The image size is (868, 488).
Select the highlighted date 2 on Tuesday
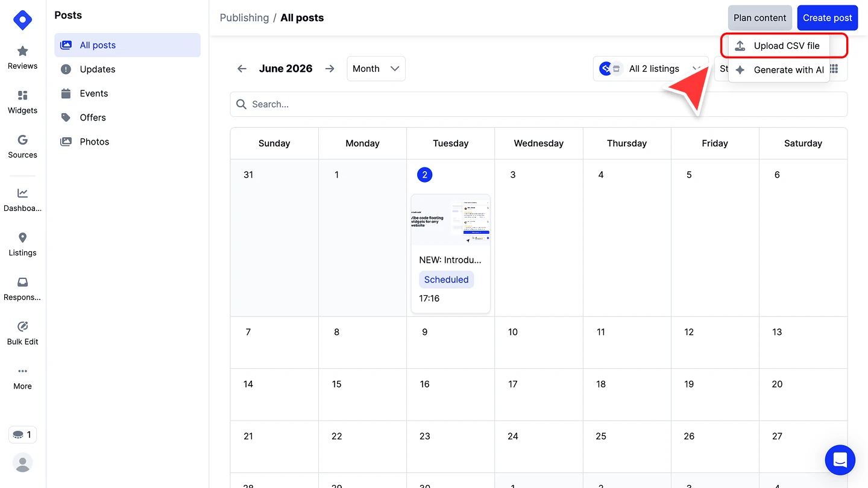coord(424,175)
